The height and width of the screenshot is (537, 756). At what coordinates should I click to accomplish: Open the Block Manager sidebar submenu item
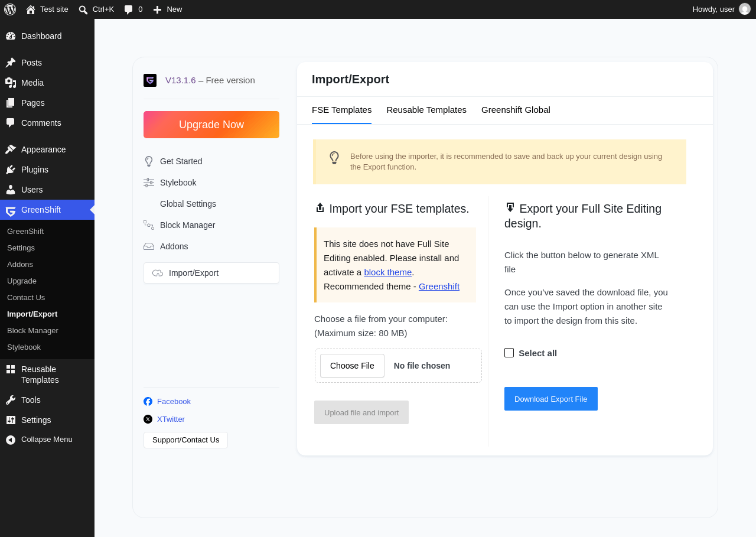pyautogui.click(x=32, y=331)
